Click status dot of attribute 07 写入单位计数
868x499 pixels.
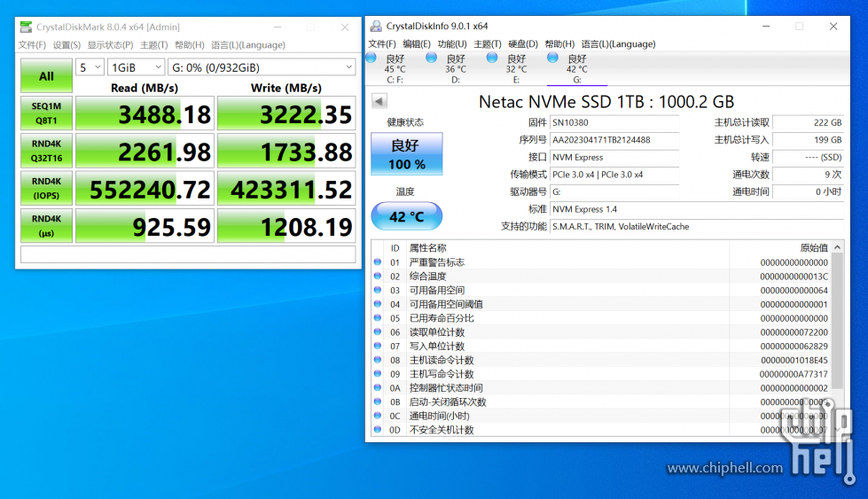[378, 345]
